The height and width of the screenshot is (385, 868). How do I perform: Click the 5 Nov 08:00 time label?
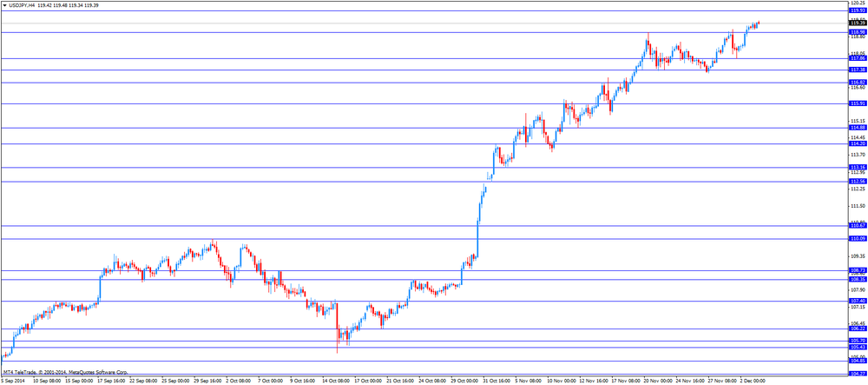point(528,382)
